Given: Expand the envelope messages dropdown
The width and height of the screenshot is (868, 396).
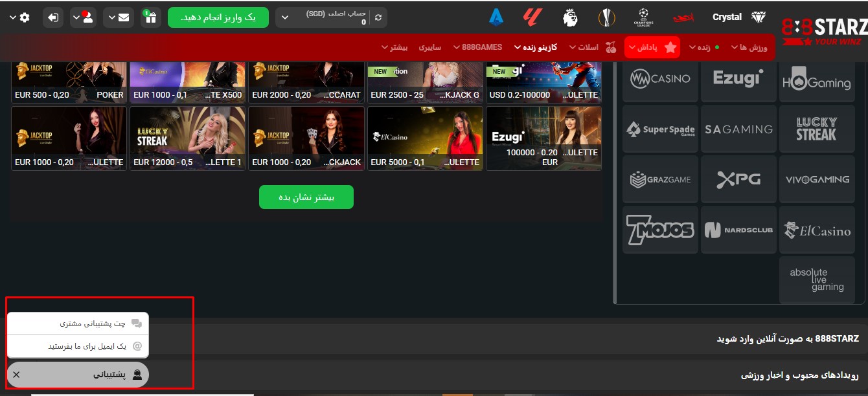Looking at the screenshot, I should [119, 17].
